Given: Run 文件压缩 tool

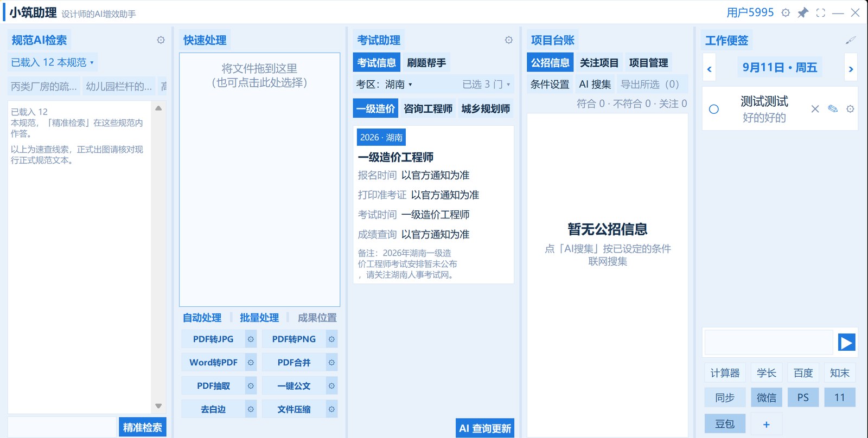Looking at the screenshot, I should 294,409.
